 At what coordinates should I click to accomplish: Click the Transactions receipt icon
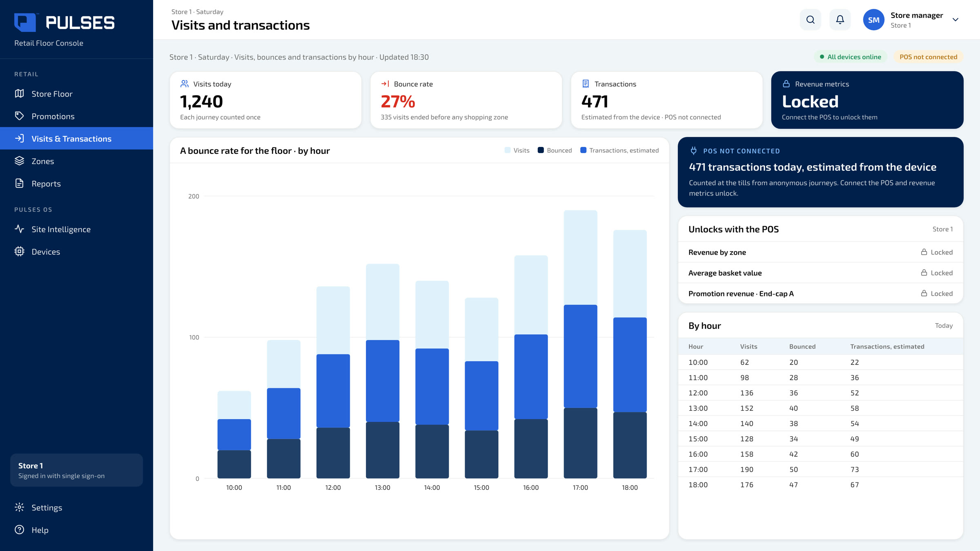click(586, 84)
